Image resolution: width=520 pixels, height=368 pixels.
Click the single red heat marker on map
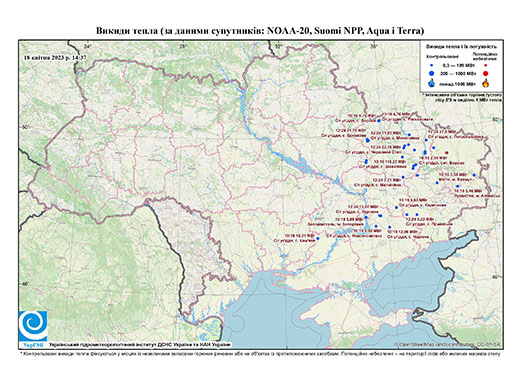[447, 153]
